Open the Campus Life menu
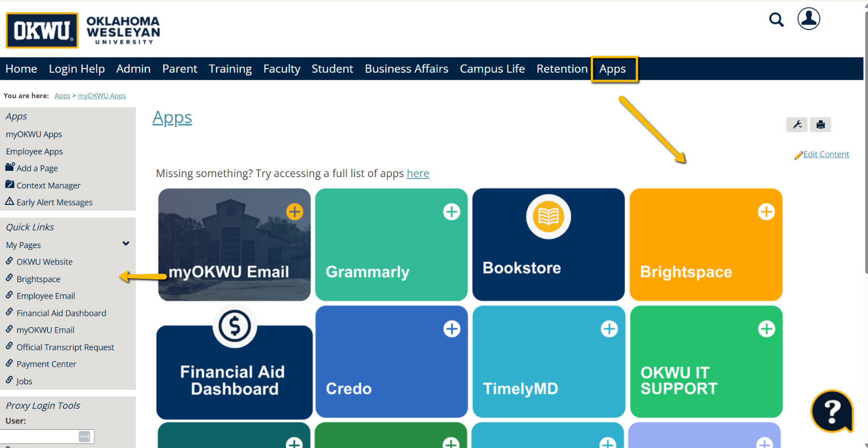868x448 pixels. tap(493, 69)
